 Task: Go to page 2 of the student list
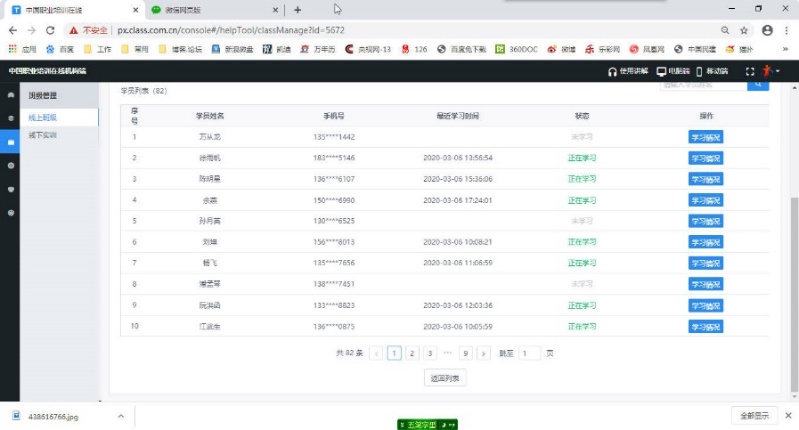coord(412,353)
